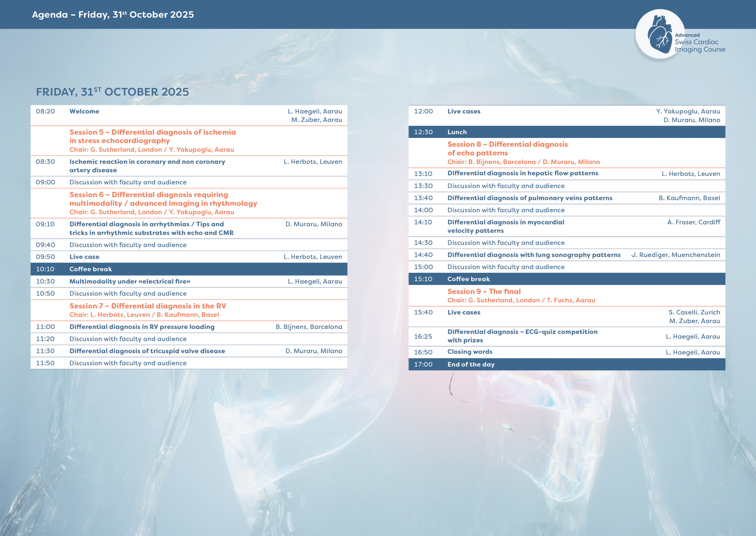
Task: Click the 09:50 Live case entry
Action: (x=84, y=257)
